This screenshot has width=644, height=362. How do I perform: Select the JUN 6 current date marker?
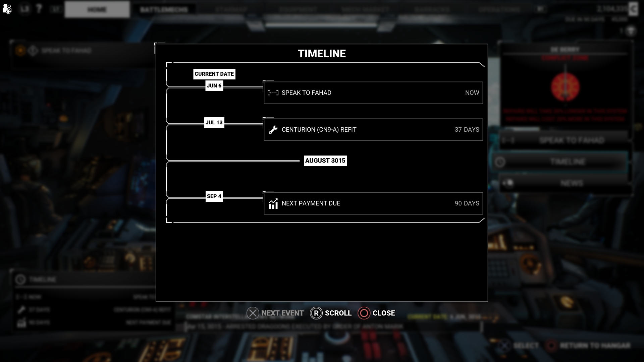214,85
